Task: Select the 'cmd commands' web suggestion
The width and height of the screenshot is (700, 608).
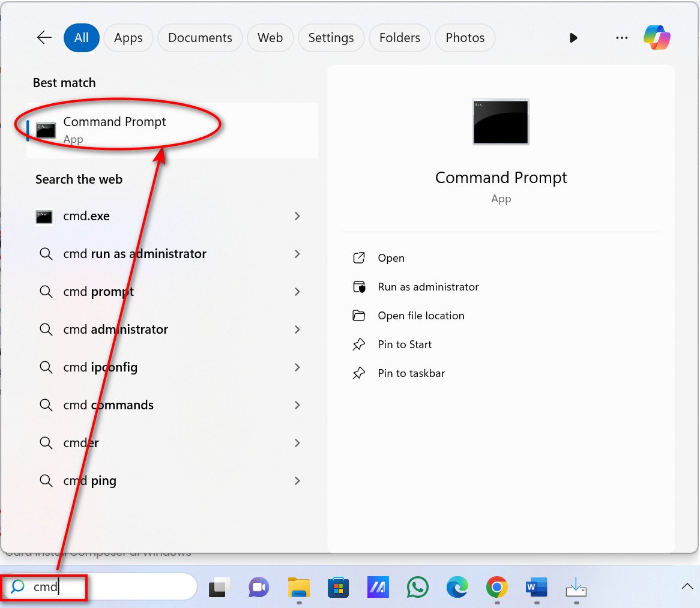Action: pyautogui.click(x=108, y=405)
